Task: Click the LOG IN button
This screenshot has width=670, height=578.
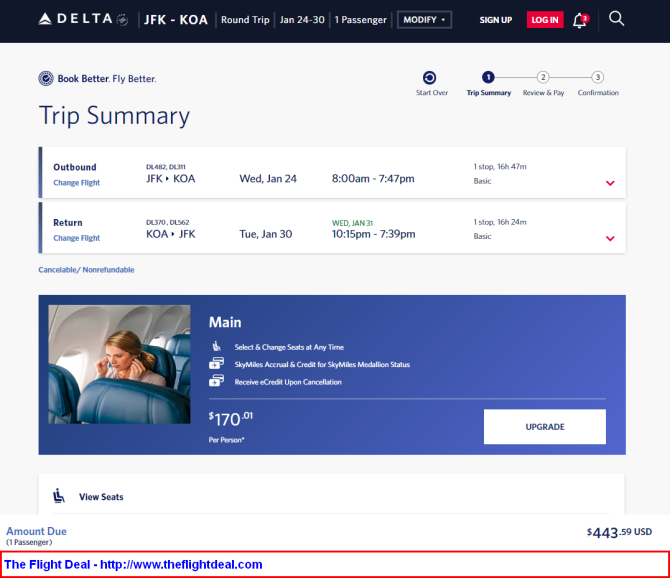Action: tap(545, 20)
